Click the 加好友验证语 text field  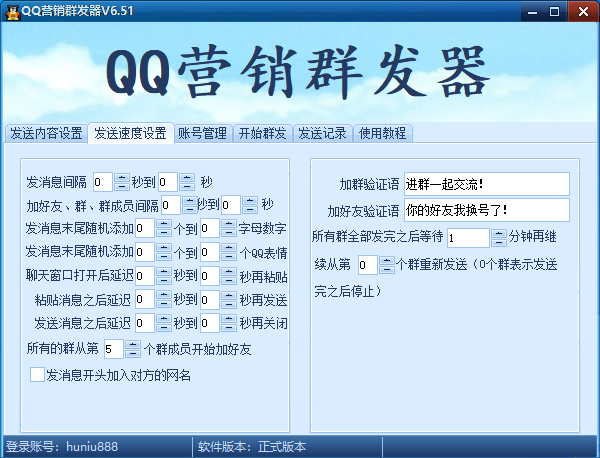tap(487, 210)
